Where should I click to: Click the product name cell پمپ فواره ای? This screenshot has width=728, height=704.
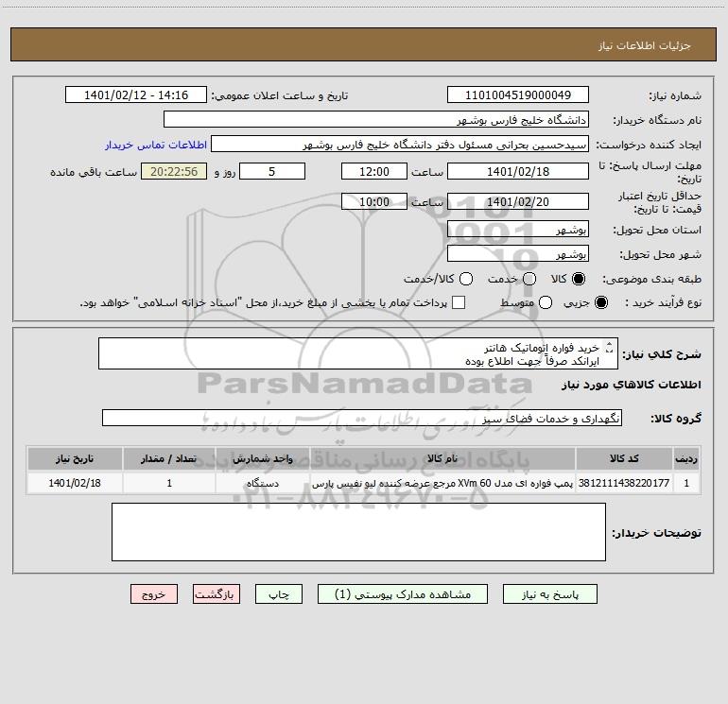click(442, 483)
